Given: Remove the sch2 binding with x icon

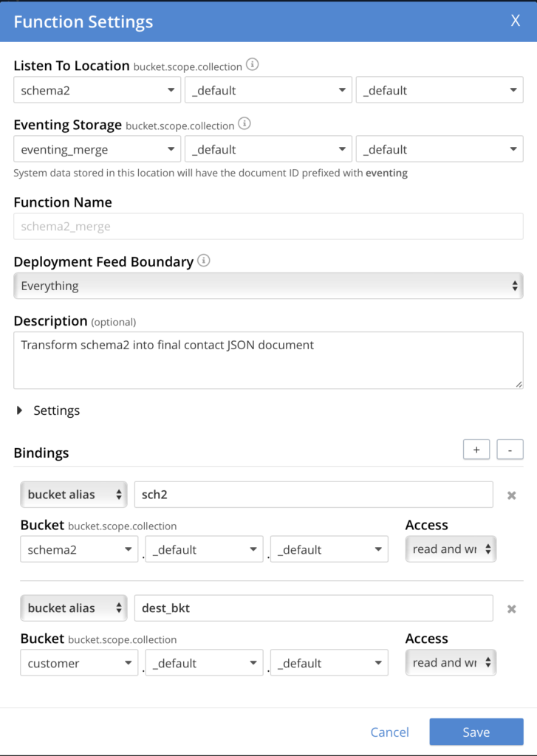Looking at the screenshot, I should (511, 495).
